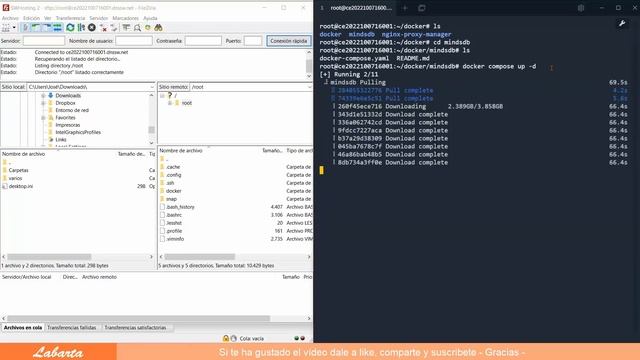Open the Marcadores menu
Screen dimensions: 640x360
pos(125,18)
